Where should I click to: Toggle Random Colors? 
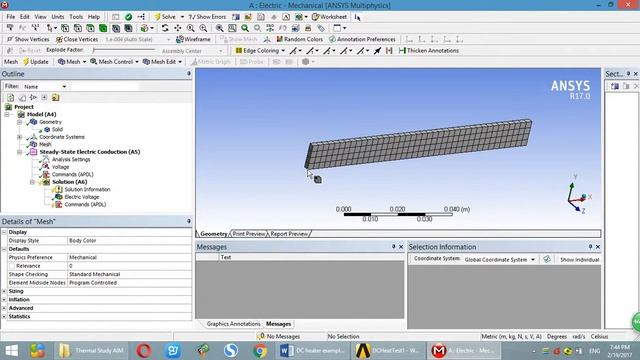300,39
